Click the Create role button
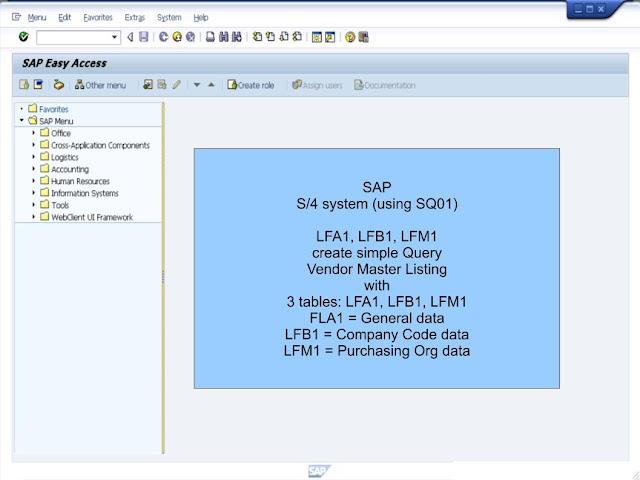Screen dimensions: 640x480 pos(251,85)
